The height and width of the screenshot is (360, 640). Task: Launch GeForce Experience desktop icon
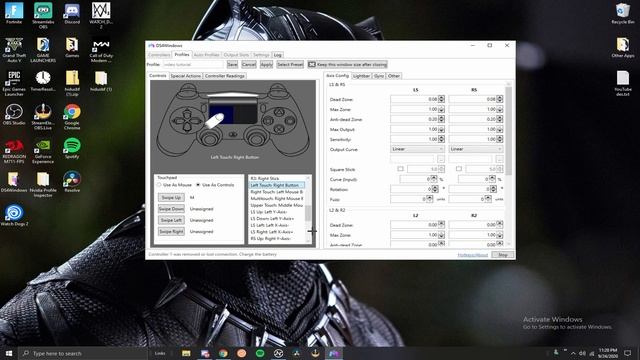tap(43, 151)
